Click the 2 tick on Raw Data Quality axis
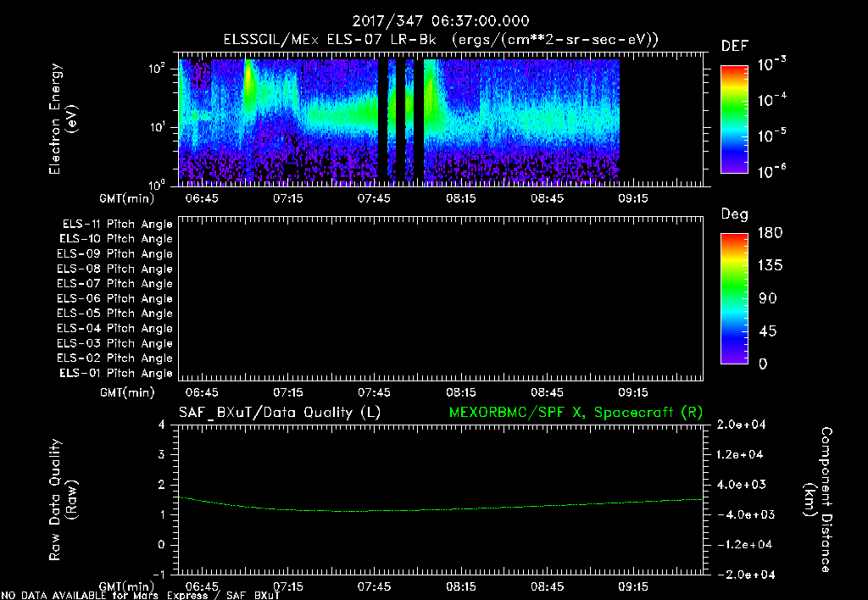The width and height of the screenshot is (868, 600). [x=161, y=484]
